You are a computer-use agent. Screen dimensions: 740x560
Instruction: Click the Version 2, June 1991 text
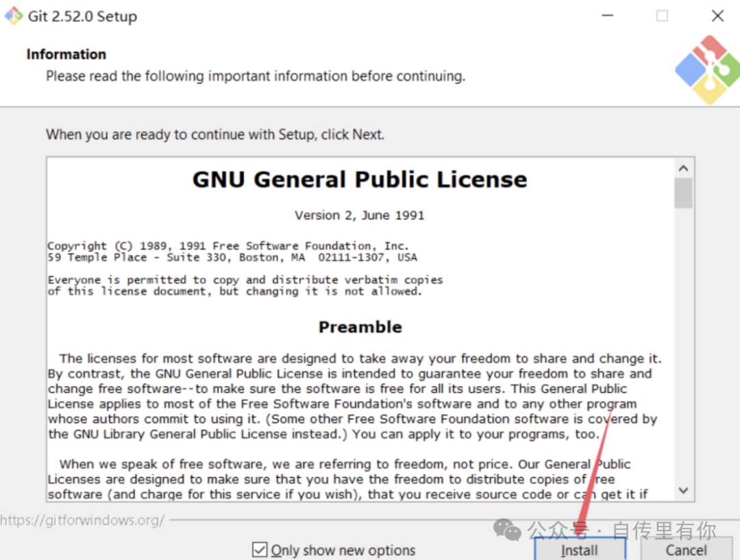click(x=360, y=215)
